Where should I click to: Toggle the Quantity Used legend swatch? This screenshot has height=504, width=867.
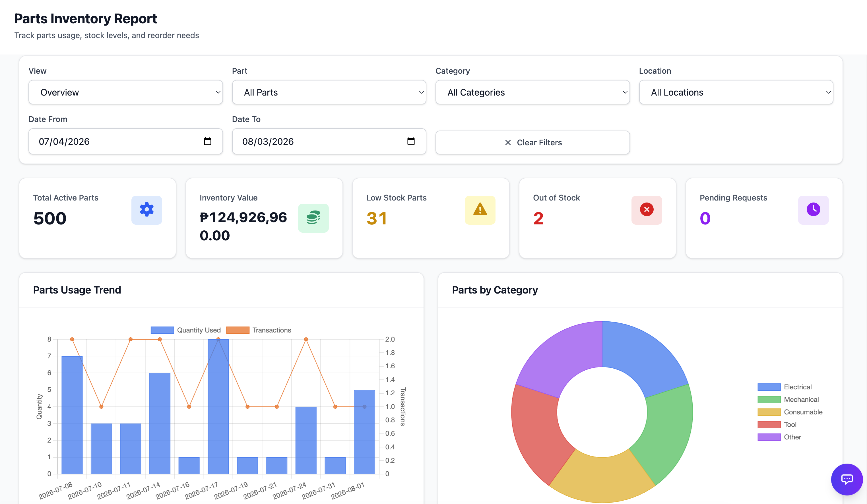coord(162,330)
